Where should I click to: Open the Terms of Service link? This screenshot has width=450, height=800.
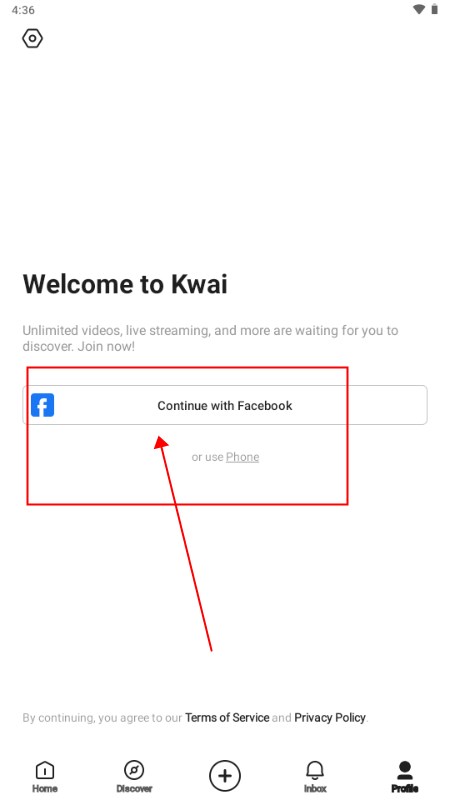click(x=227, y=717)
